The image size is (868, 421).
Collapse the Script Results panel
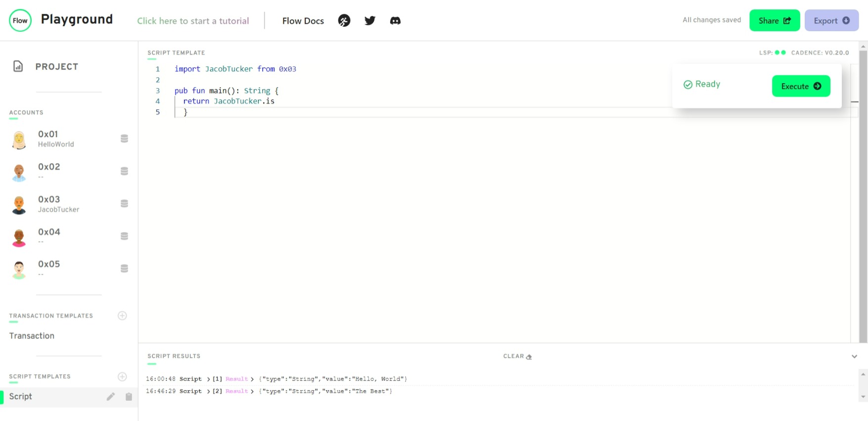point(854,356)
